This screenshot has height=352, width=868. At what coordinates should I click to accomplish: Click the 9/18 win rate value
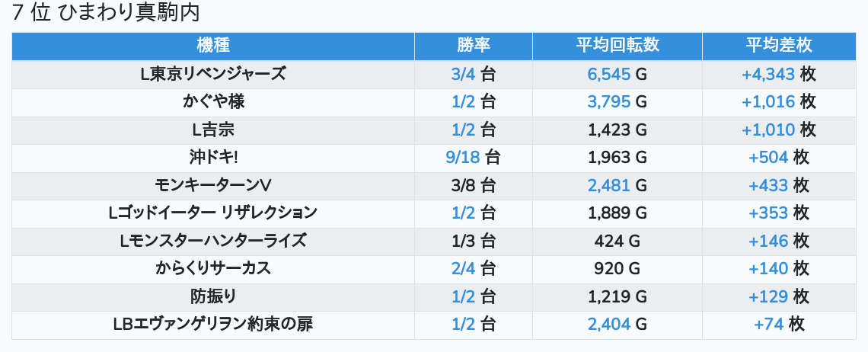(462, 158)
